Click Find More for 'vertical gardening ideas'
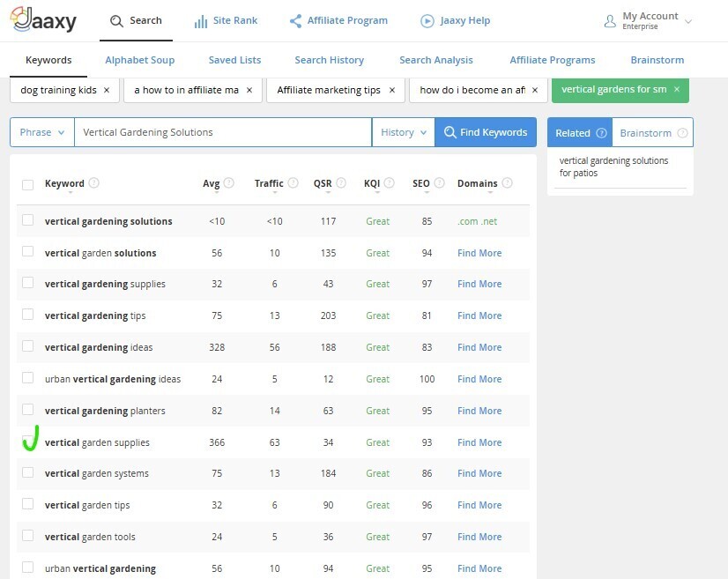The image size is (728, 579). point(479,347)
